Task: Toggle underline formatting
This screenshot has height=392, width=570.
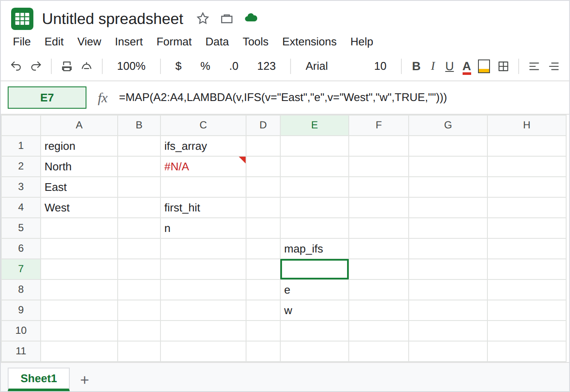Action: tap(449, 67)
